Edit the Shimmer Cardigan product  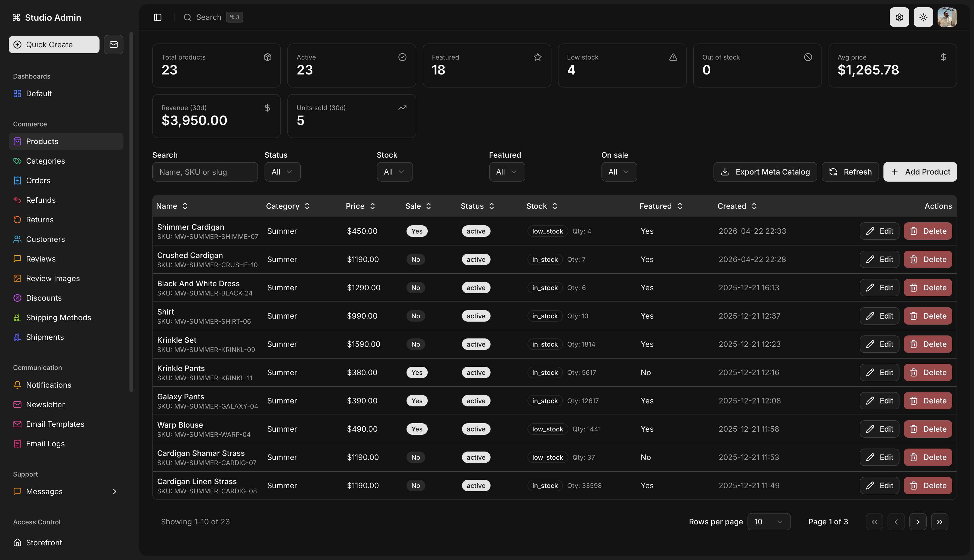coord(879,231)
